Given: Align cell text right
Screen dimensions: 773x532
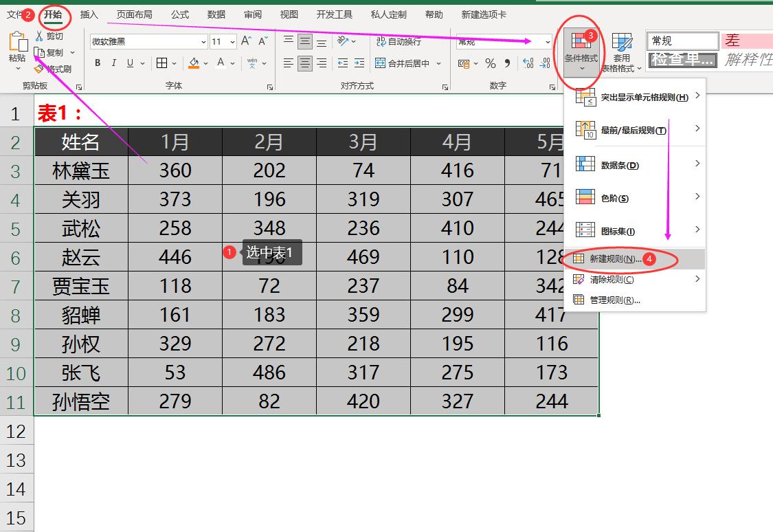Looking at the screenshot, I should click(322, 63).
